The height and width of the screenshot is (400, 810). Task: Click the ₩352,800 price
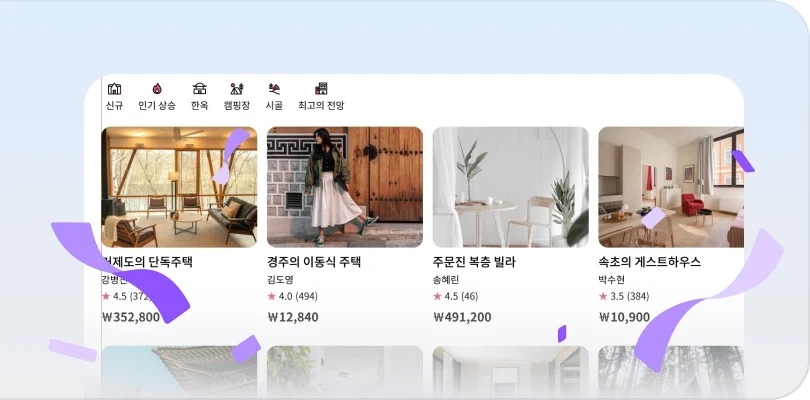(x=131, y=317)
